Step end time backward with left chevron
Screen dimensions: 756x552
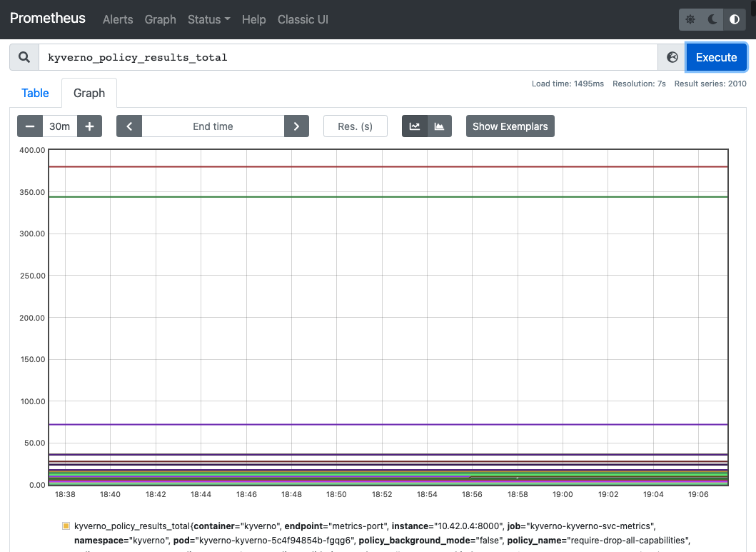coord(129,126)
